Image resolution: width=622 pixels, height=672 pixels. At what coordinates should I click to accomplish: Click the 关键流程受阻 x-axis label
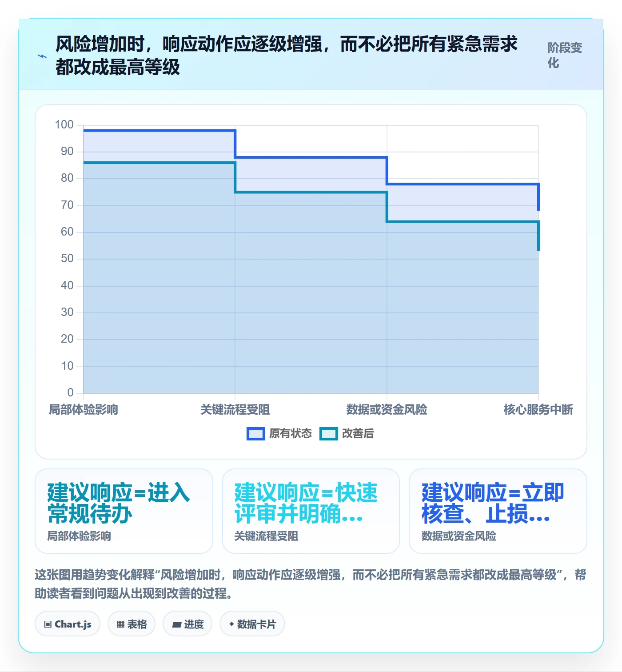pyautogui.click(x=235, y=409)
